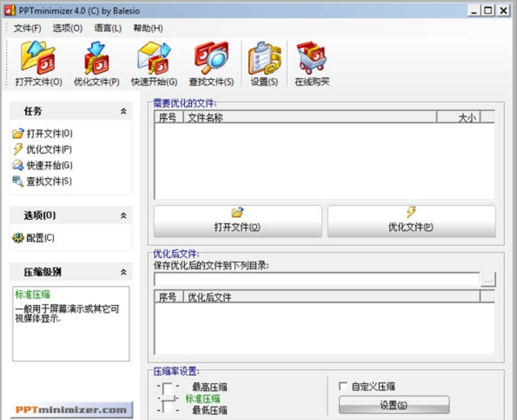Screen dimensions: 517x420
Task: Maximize the PPTminimizer window
Action: click(488, 10)
